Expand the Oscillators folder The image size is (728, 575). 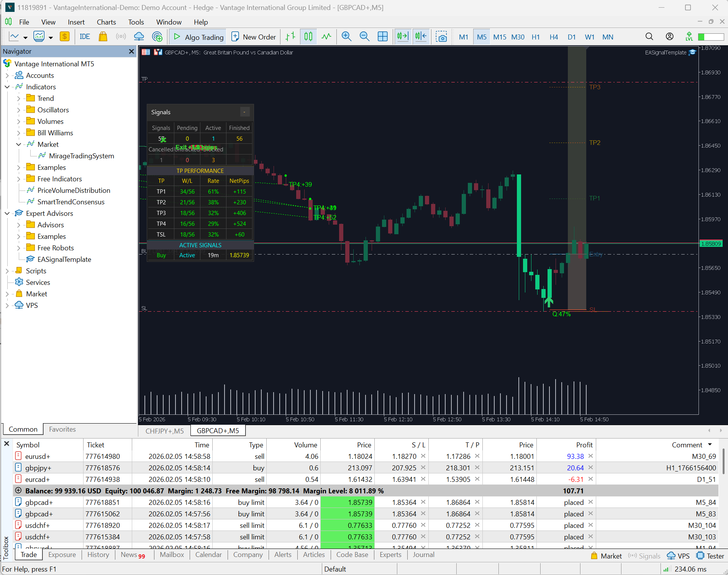click(19, 110)
